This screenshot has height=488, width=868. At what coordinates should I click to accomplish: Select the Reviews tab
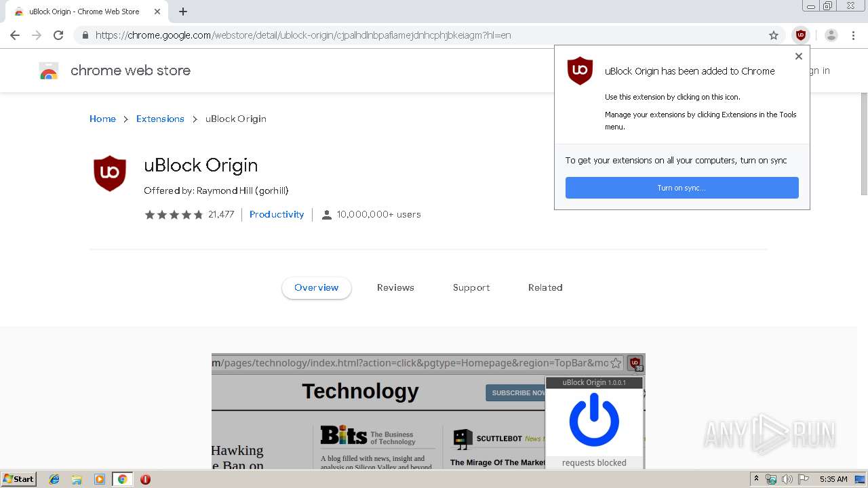tap(395, 287)
